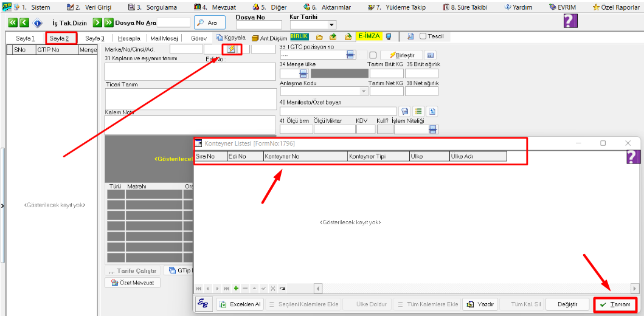Switch to the Sayfa 1 tab
The image size is (644, 316).
point(25,38)
